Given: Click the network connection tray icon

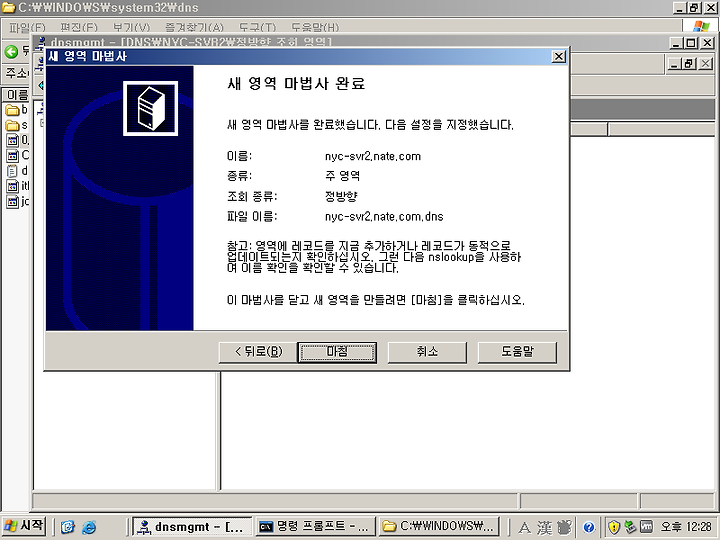Looking at the screenshot, I should tap(630, 527).
